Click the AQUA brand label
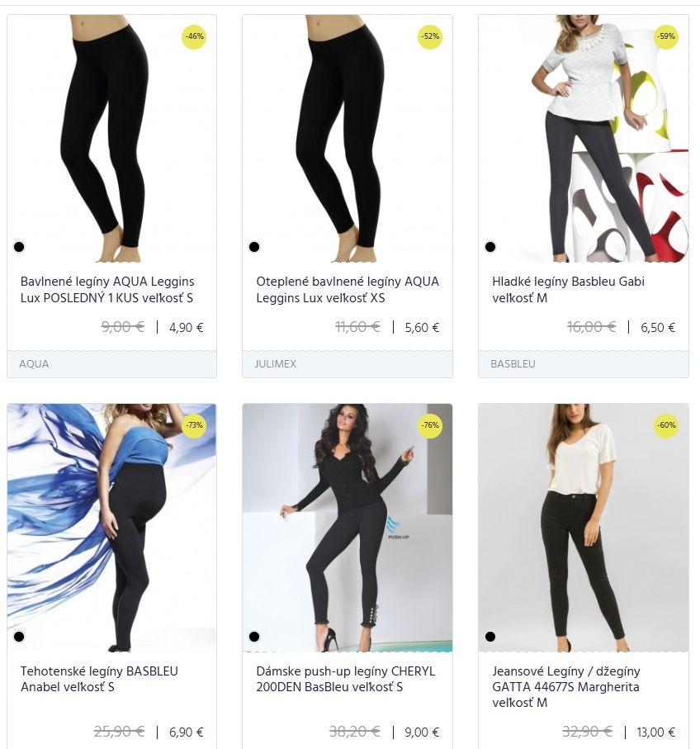Image resolution: width=700 pixels, height=749 pixels. (34, 364)
